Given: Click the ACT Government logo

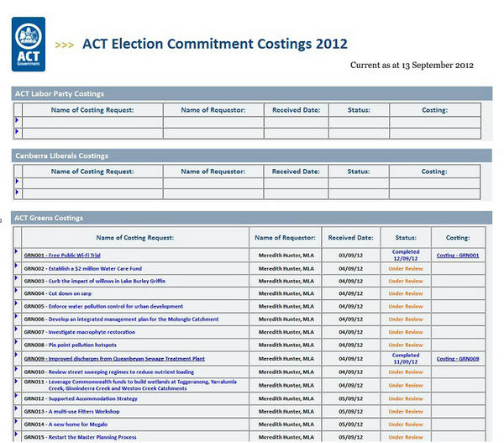Looking at the screenshot, I should (x=29, y=44).
